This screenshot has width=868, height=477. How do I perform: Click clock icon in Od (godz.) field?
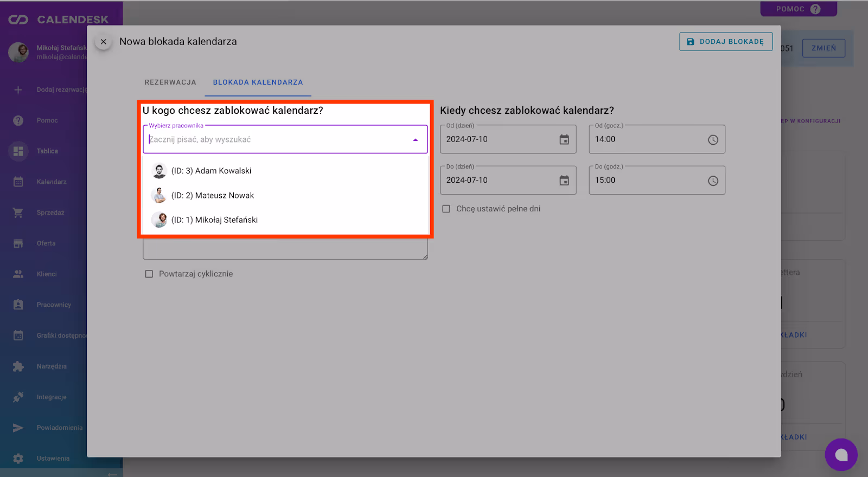click(713, 140)
